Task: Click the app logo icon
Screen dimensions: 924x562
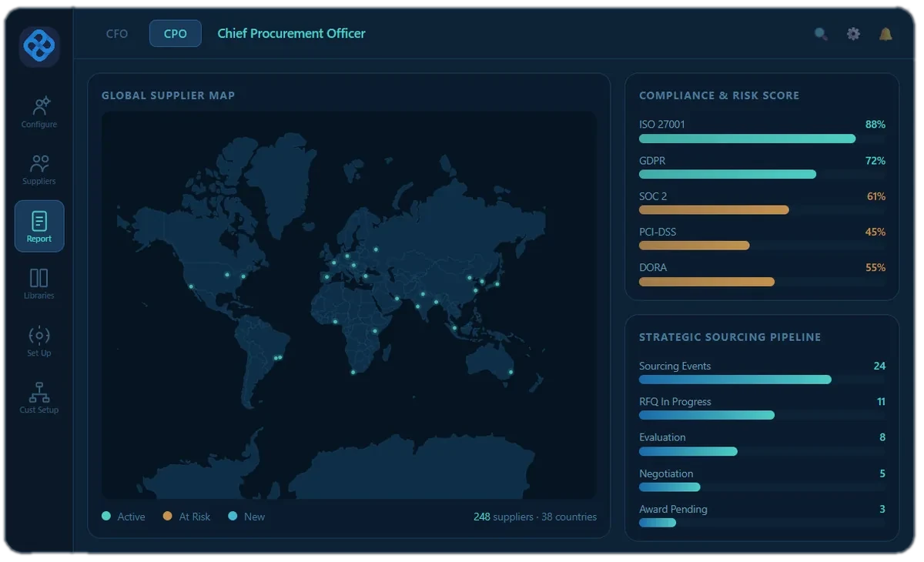Action: pyautogui.click(x=39, y=47)
